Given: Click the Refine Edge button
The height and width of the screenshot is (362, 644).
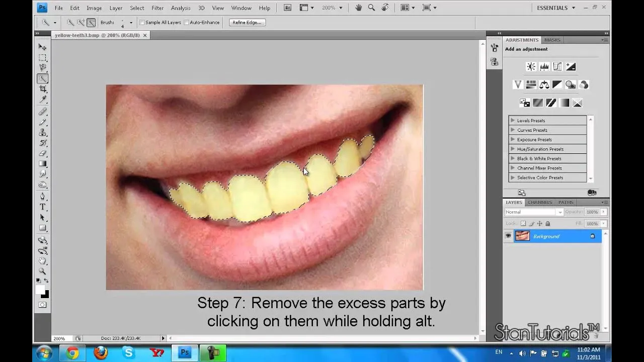Looking at the screenshot, I should 247,22.
